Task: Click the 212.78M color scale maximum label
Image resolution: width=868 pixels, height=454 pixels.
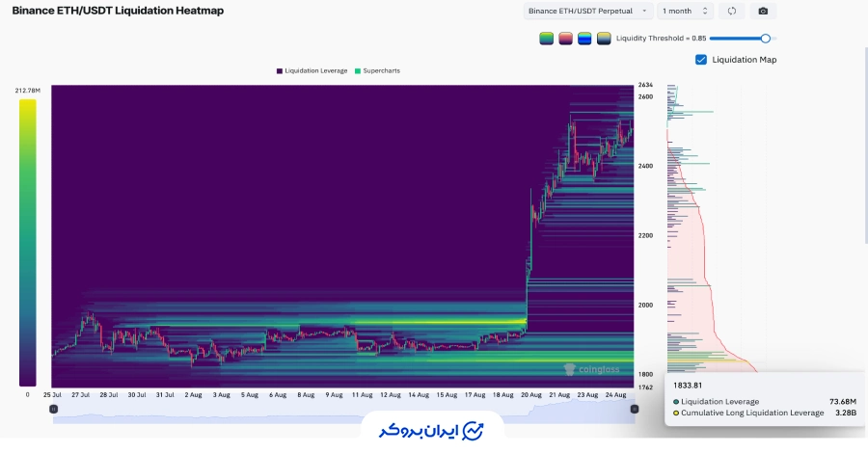Action: pyautogui.click(x=28, y=91)
